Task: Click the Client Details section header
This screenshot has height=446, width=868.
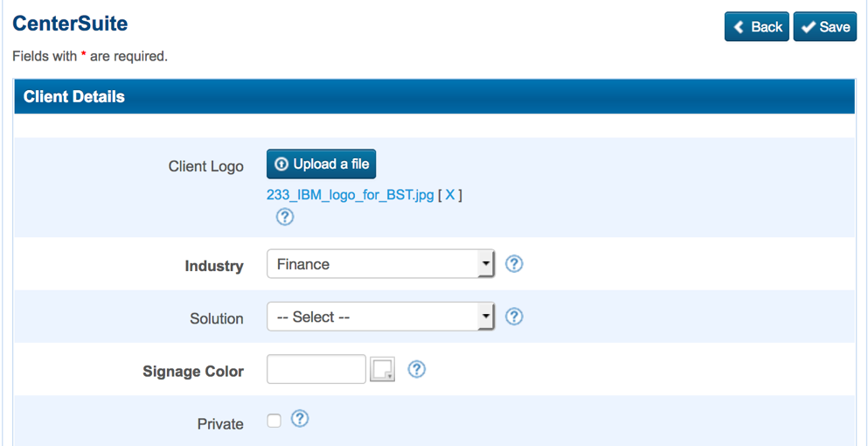Action: tap(74, 97)
